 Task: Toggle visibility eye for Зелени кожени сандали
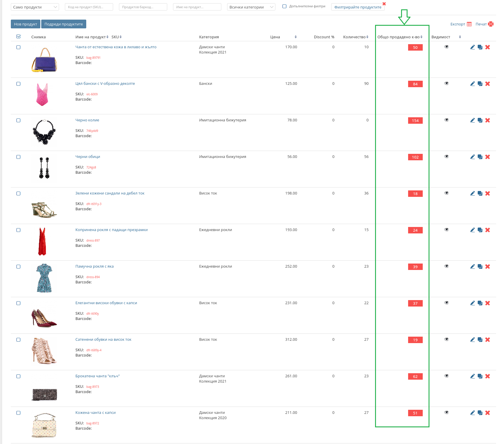pos(446,193)
